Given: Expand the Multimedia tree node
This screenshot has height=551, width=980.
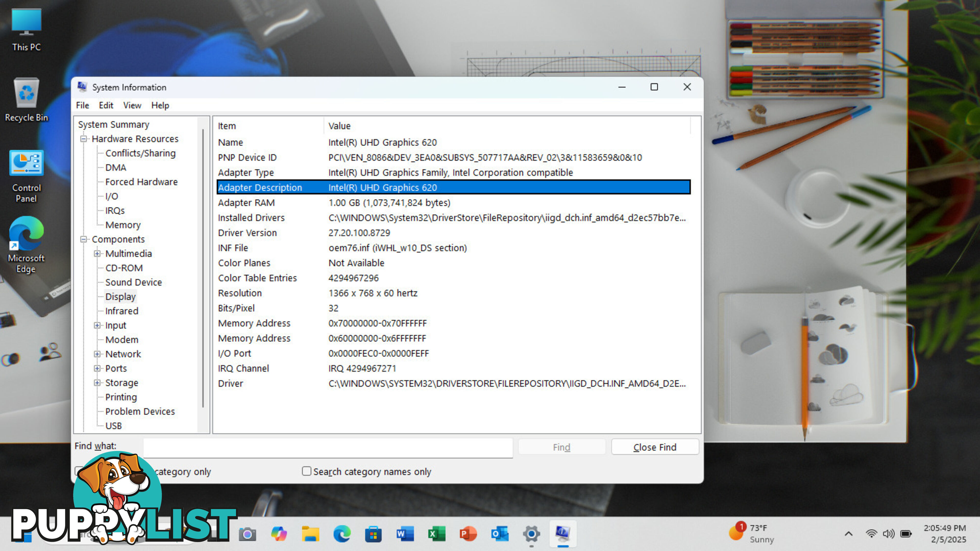Looking at the screenshot, I should [97, 254].
